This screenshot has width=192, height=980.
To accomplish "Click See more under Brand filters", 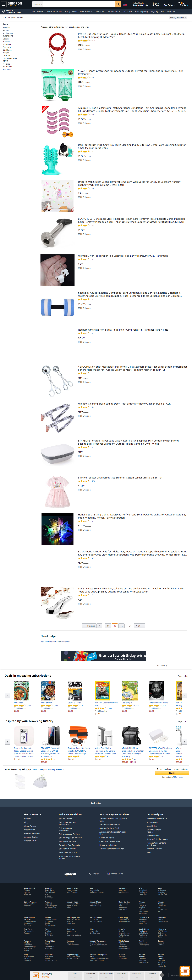I will (x=7, y=70).
